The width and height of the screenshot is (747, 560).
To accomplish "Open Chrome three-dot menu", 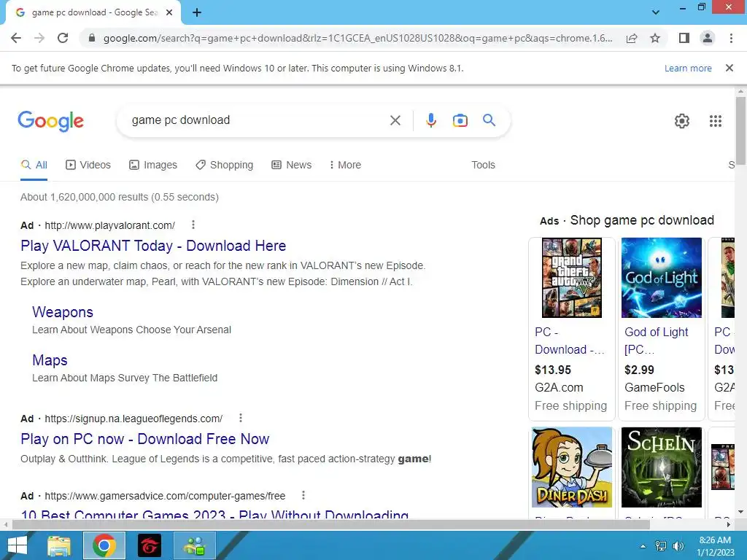I will [x=731, y=38].
